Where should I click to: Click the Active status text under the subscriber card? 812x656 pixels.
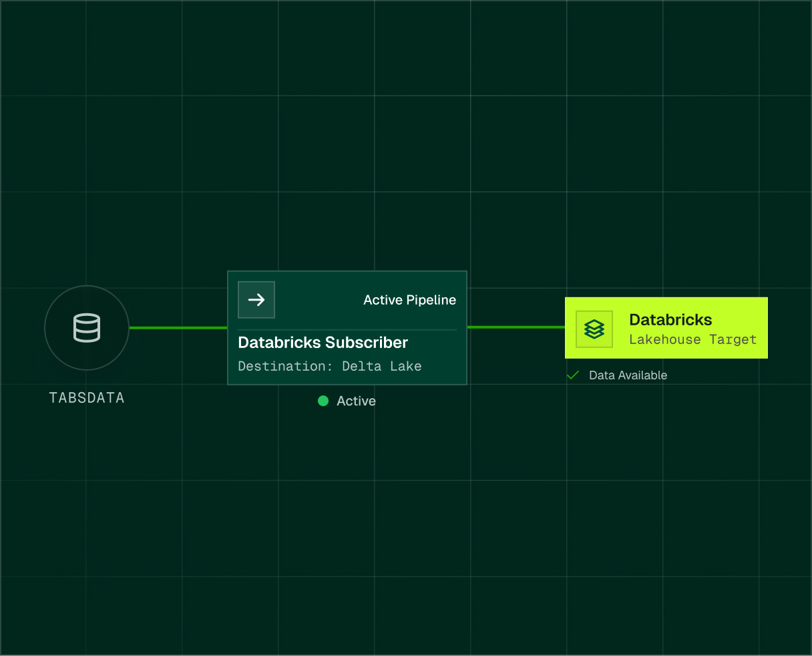point(357,401)
